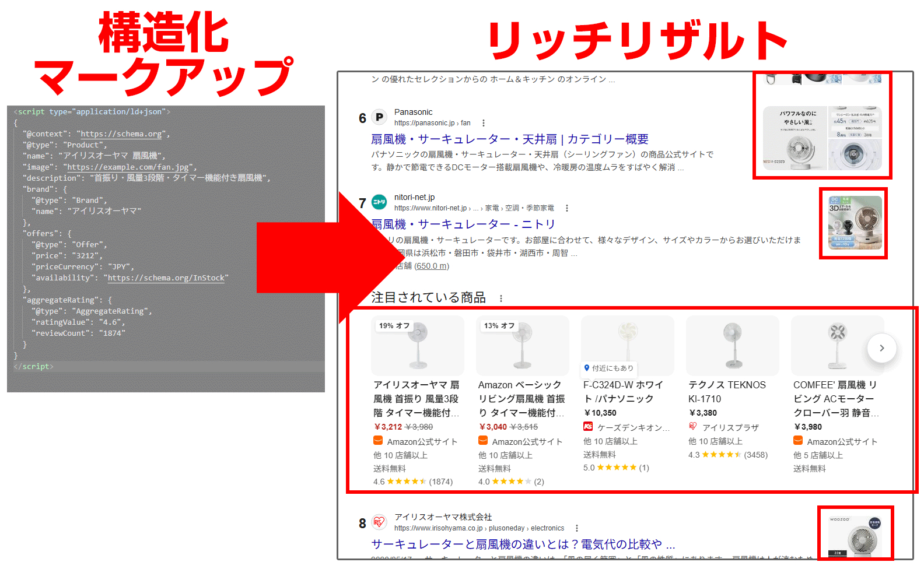Click 他 5 店舗以上 under COMFEE' fan

point(818,455)
